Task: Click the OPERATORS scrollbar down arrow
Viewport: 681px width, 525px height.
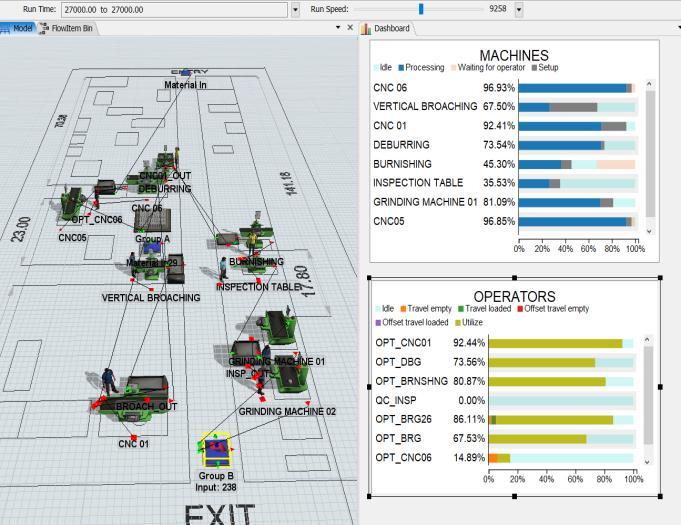Action: 647,462
